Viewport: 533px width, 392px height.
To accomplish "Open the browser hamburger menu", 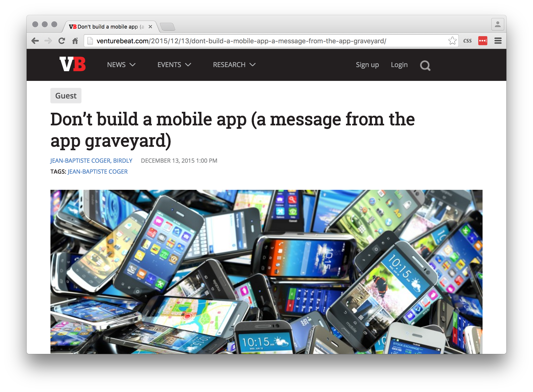I will coord(498,41).
